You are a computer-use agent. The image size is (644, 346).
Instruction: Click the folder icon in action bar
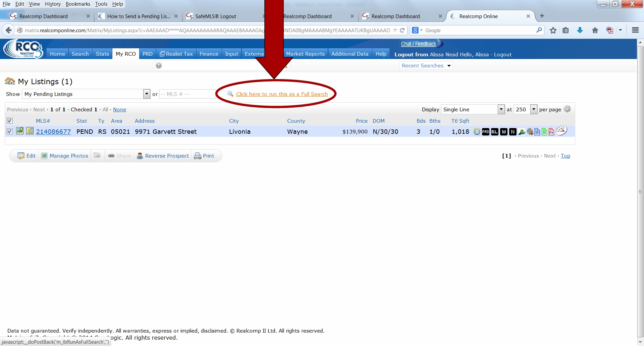[97, 155]
